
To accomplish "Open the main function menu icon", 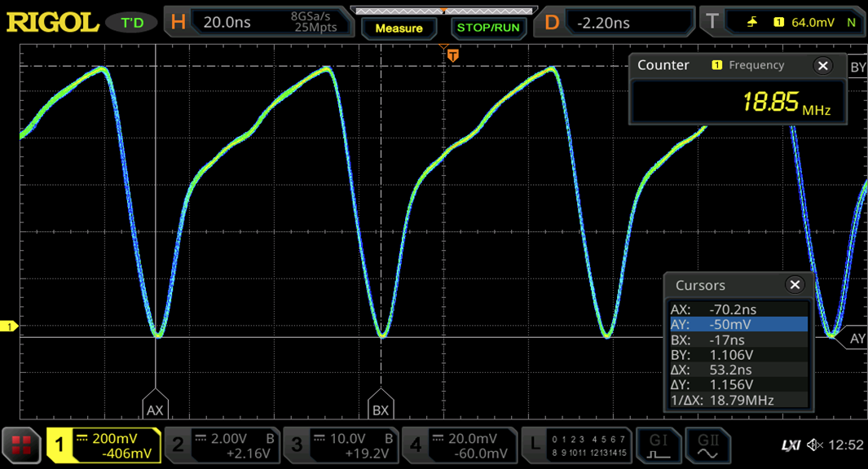I will point(21,445).
